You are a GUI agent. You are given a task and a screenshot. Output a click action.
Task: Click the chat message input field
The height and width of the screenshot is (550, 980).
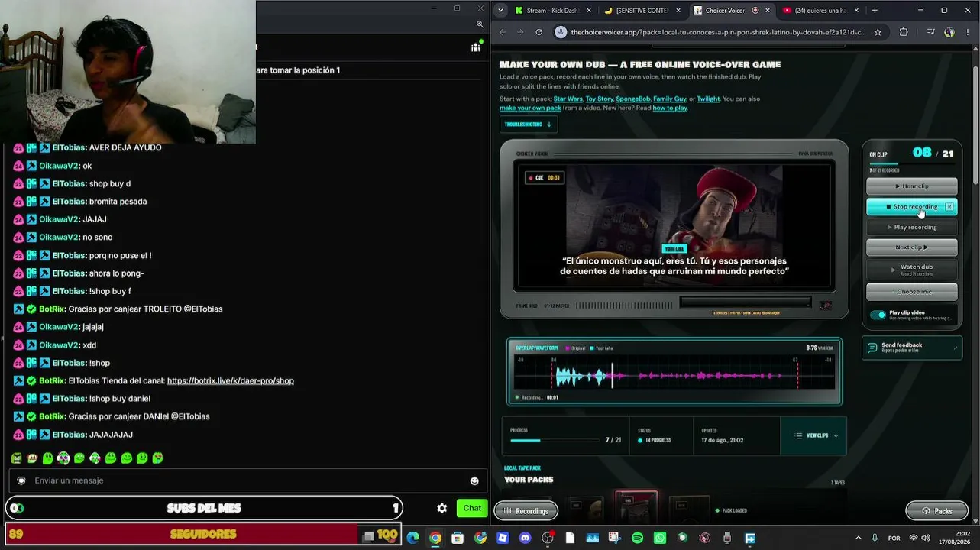248,480
